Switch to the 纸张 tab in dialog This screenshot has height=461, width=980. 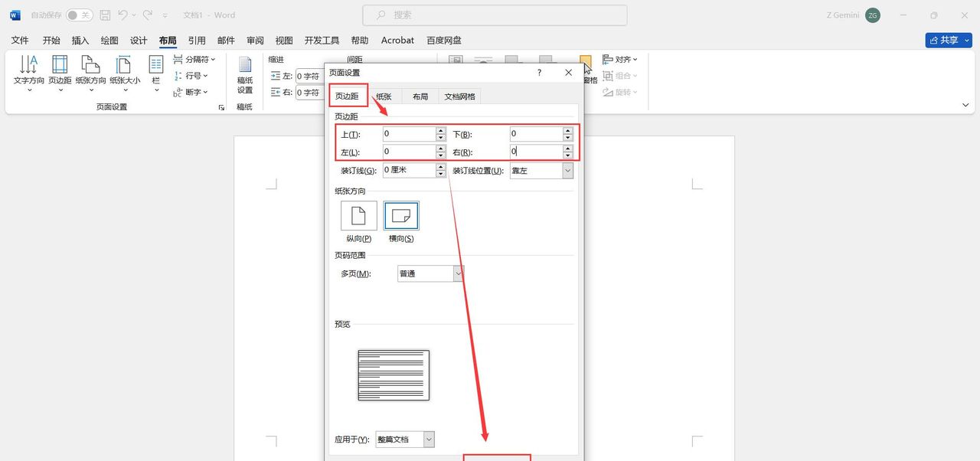384,96
